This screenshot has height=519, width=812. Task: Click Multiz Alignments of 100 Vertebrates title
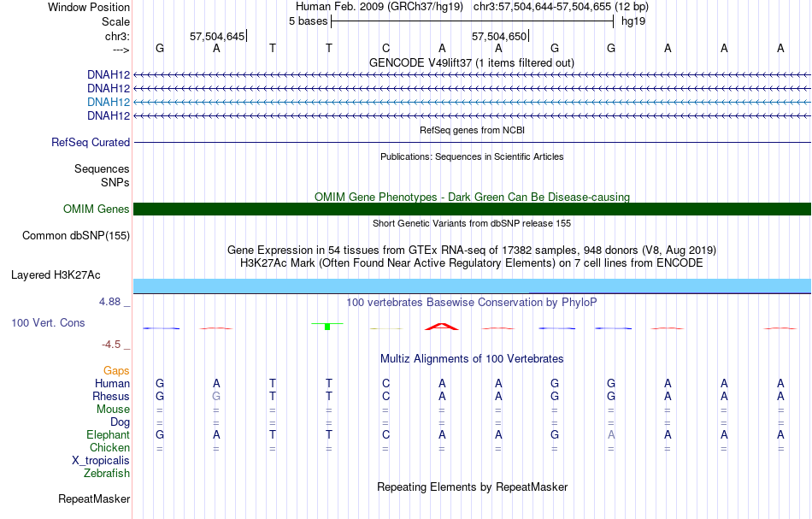472,359
